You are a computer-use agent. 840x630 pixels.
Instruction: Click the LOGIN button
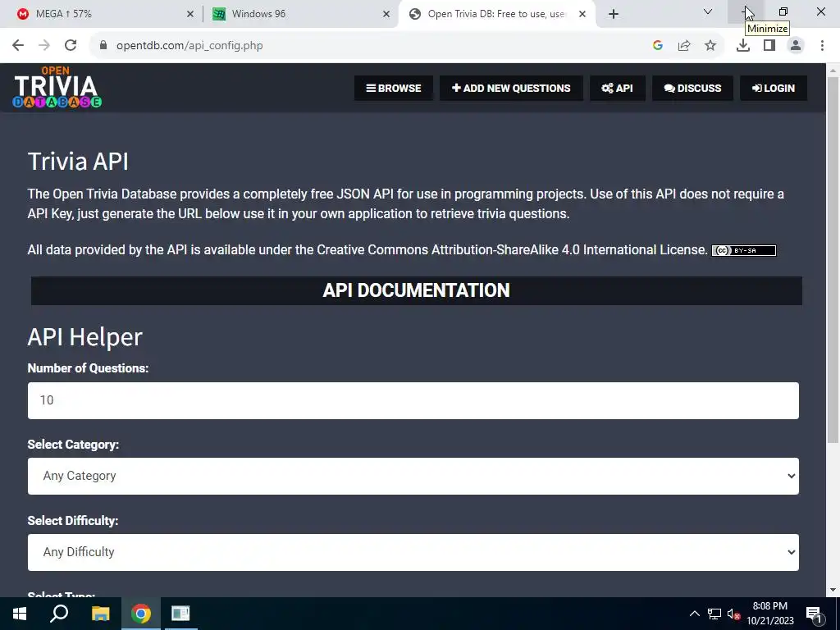[x=774, y=88]
